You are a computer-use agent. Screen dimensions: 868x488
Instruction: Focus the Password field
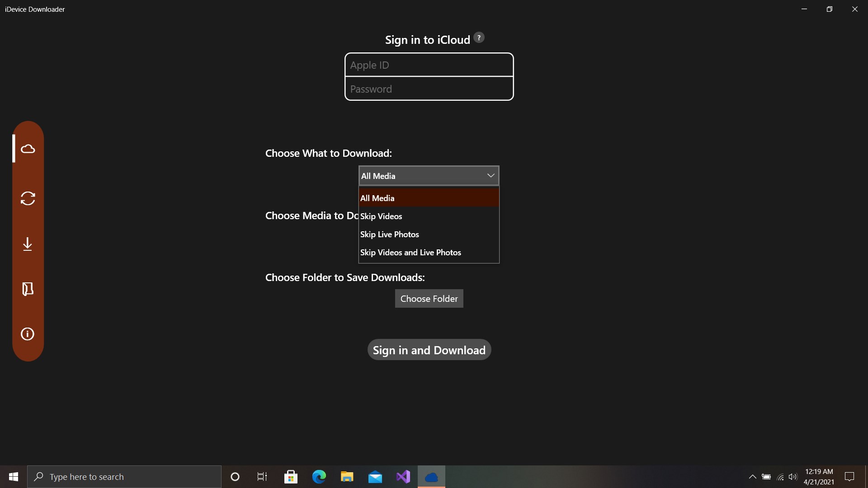tap(429, 89)
